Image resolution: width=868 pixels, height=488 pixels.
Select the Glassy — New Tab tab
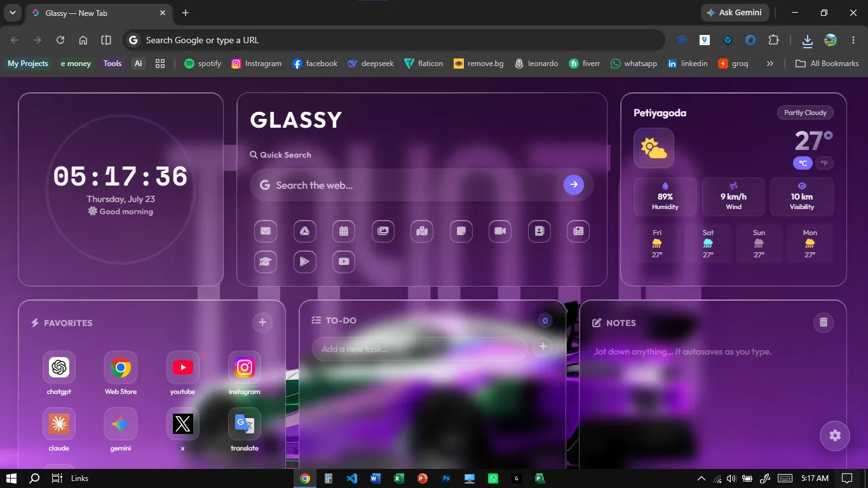pyautogui.click(x=98, y=13)
